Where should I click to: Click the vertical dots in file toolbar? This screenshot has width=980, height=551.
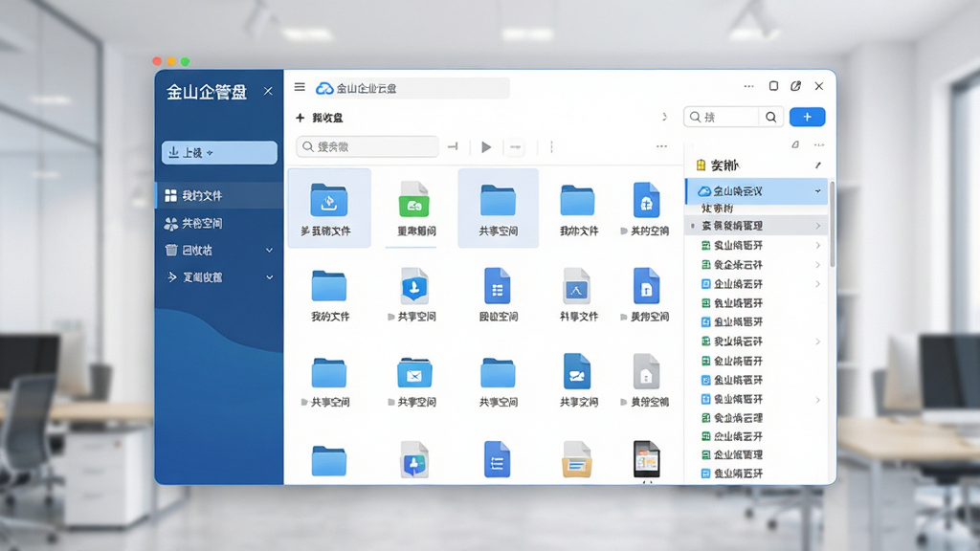coord(551,146)
